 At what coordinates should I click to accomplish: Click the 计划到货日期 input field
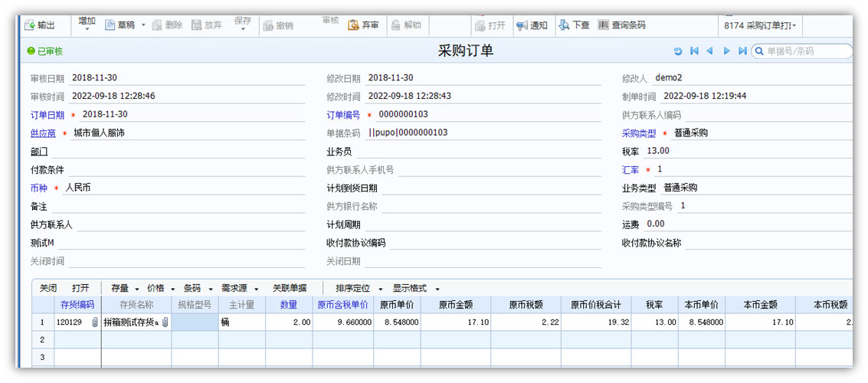(492, 188)
